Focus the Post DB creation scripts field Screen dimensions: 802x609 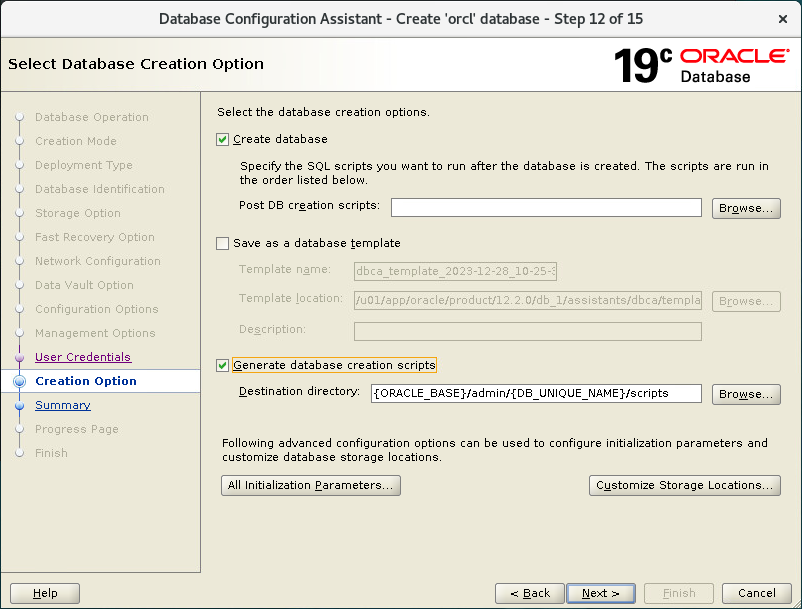546,208
